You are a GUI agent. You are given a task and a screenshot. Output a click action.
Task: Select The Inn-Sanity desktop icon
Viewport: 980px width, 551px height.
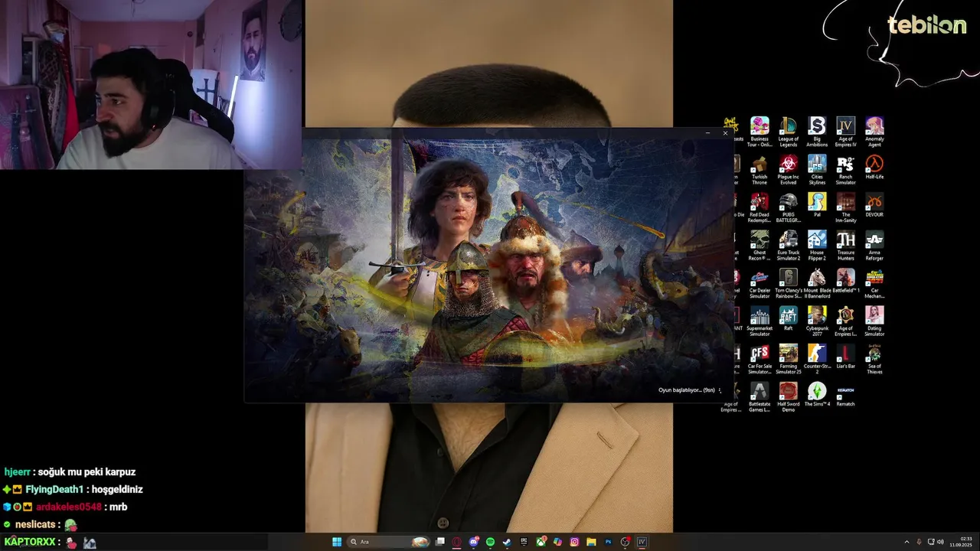coord(845,207)
